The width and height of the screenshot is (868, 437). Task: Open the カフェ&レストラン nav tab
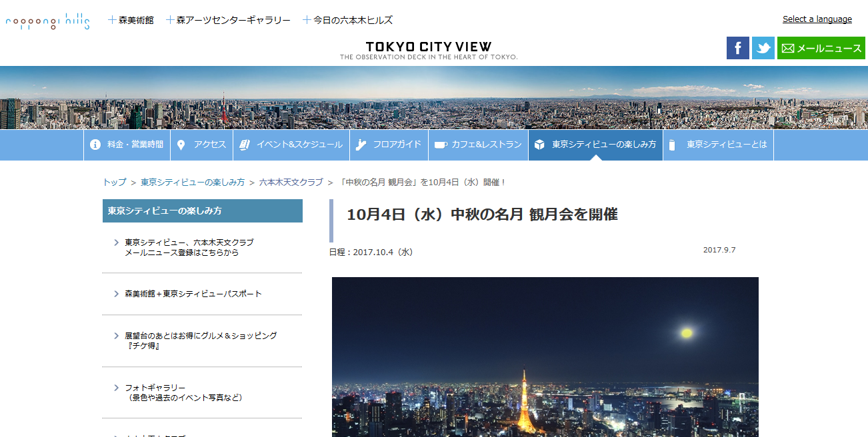[479, 145]
